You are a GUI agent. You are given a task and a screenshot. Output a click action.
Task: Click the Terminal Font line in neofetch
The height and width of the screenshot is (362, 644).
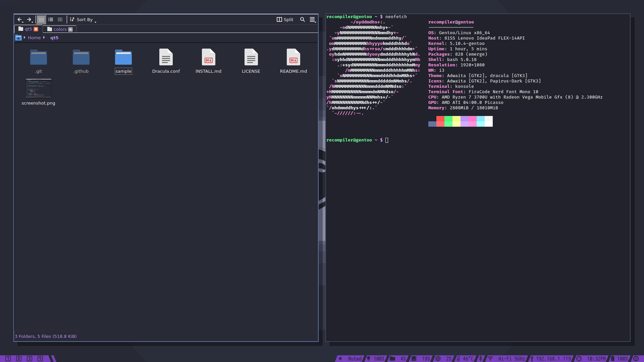(x=483, y=92)
